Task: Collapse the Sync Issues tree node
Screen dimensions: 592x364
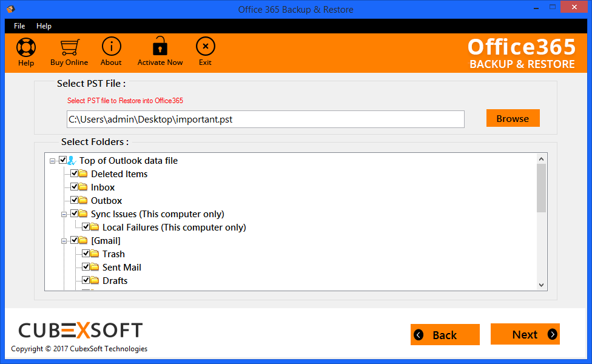Action: click(x=64, y=214)
